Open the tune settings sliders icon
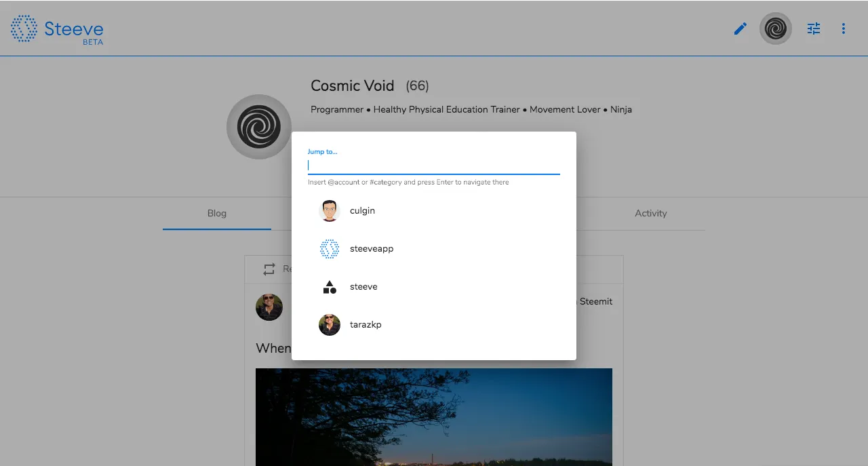This screenshot has height=466, width=868. (814, 28)
